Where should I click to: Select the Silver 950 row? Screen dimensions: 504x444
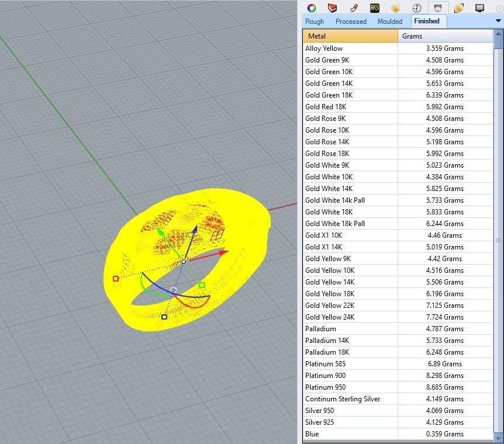[398, 411]
